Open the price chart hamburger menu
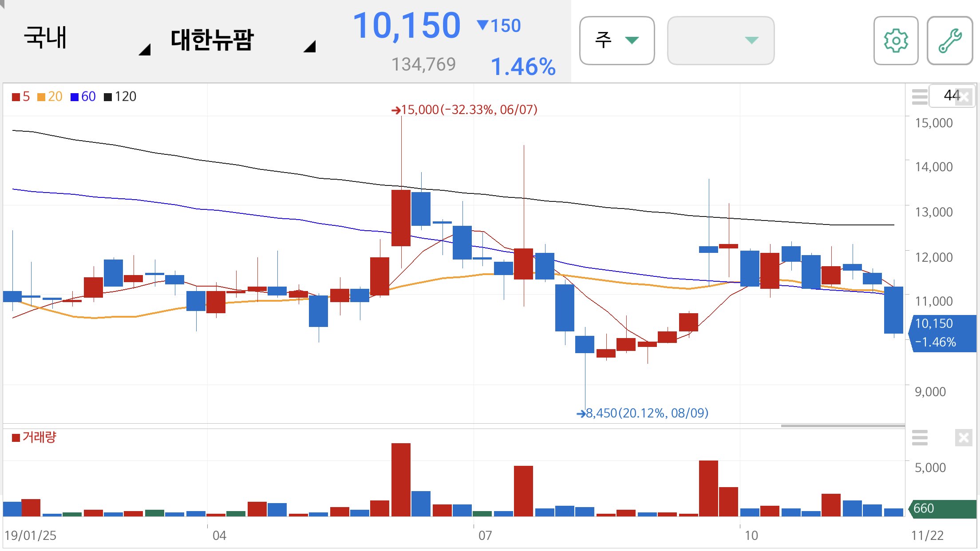This screenshot has width=980, height=551. point(920,96)
